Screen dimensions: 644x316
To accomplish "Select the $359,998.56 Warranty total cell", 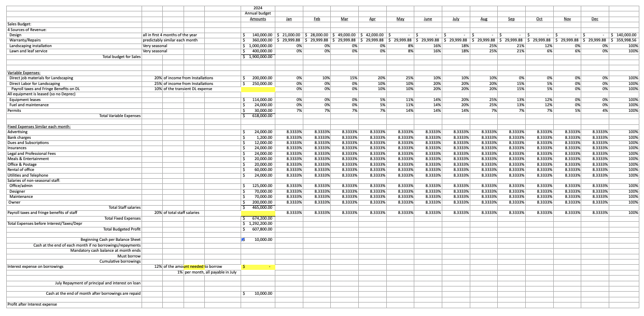I will tap(624, 40).
